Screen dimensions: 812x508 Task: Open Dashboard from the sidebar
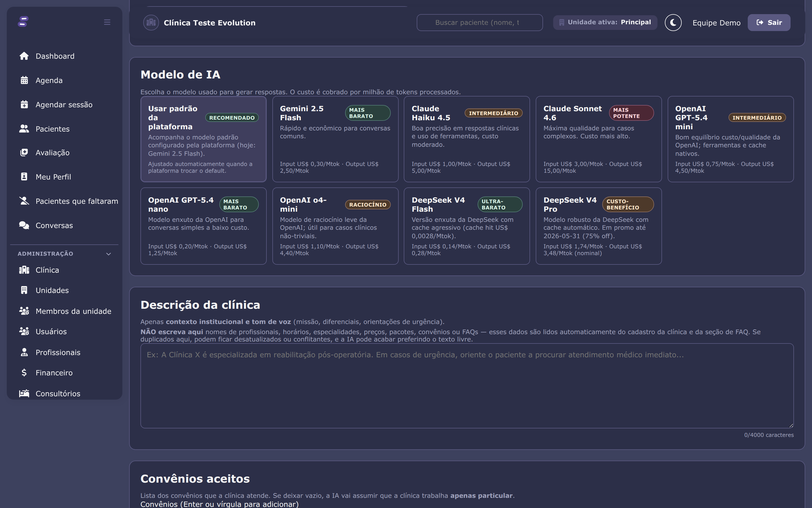(64, 56)
